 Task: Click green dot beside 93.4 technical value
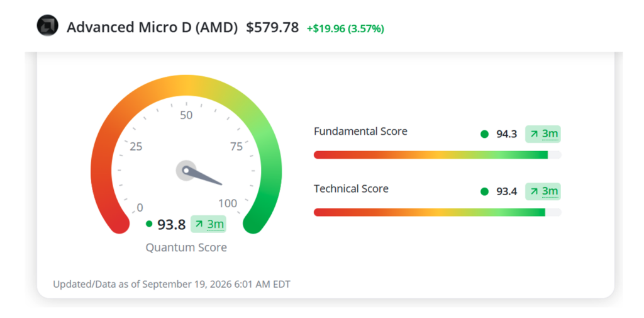click(x=485, y=191)
